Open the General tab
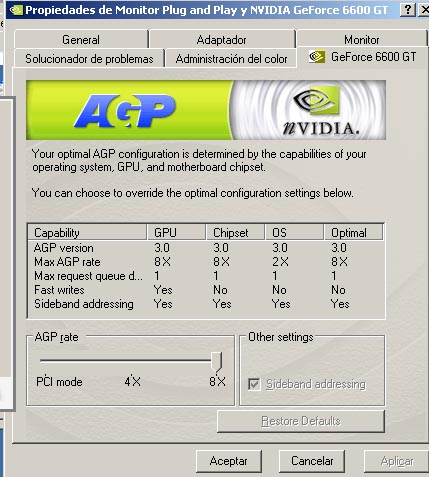The width and height of the screenshot is (429, 477). point(81,40)
